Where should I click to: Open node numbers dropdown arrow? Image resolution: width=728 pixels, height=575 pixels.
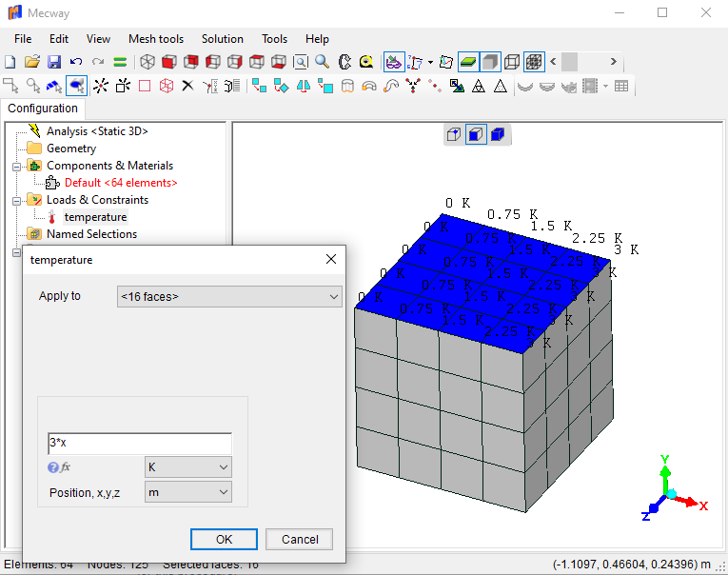[x=430, y=62]
